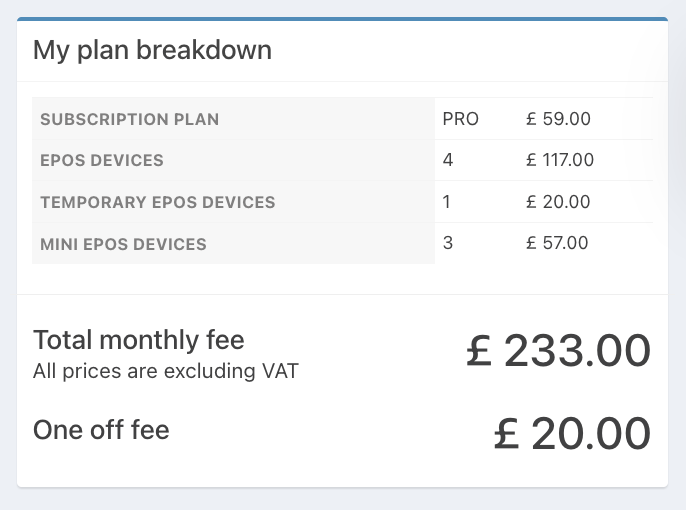Image resolution: width=686 pixels, height=510 pixels.
Task: Click the PRO plan value
Action: click(x=460, y=119)
